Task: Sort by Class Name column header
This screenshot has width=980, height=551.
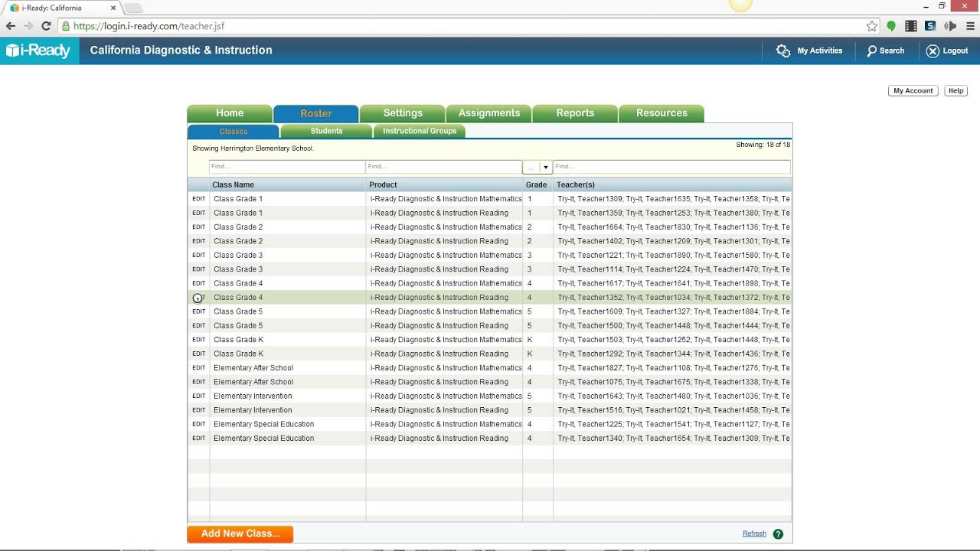Action: (x=288, y=184)
